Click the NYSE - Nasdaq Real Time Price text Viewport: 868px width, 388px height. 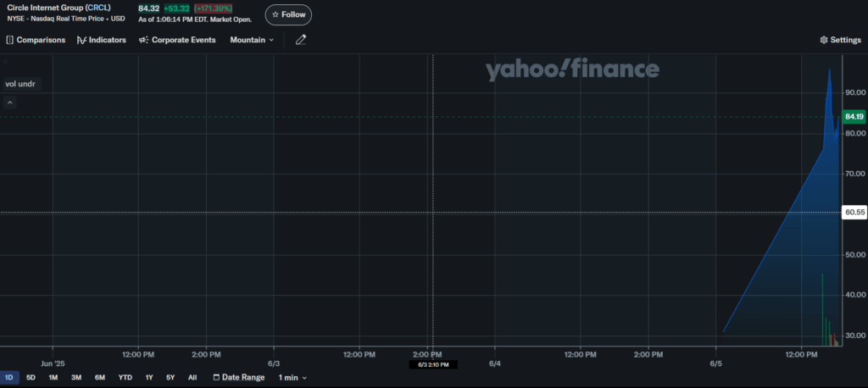point(58,19)
